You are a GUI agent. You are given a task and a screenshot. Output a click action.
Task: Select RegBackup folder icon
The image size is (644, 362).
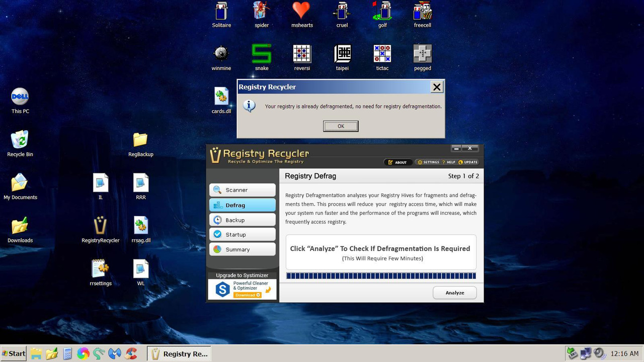[141, 144]
